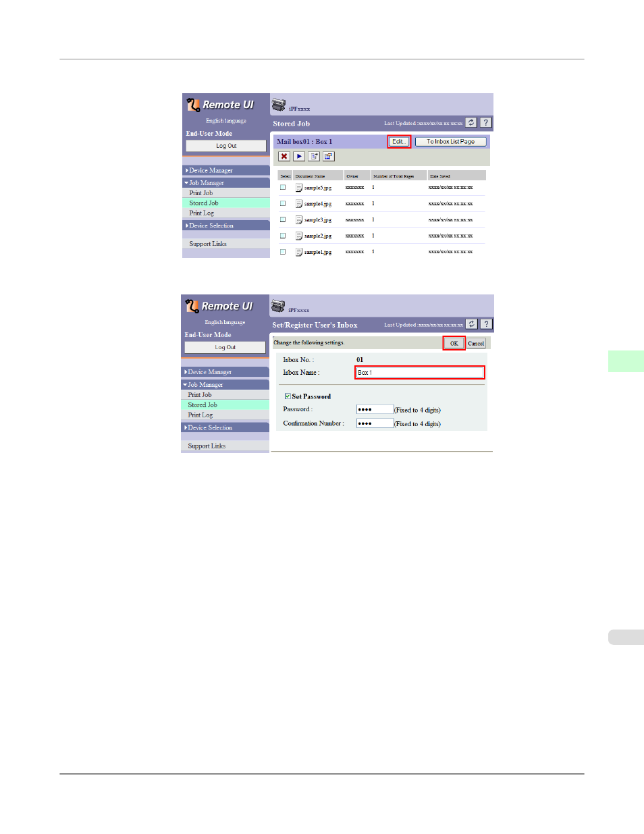This screenshot has height=834, width=644.
Task: Toggle the Set Password checkbox
Action: coord(288,396)
